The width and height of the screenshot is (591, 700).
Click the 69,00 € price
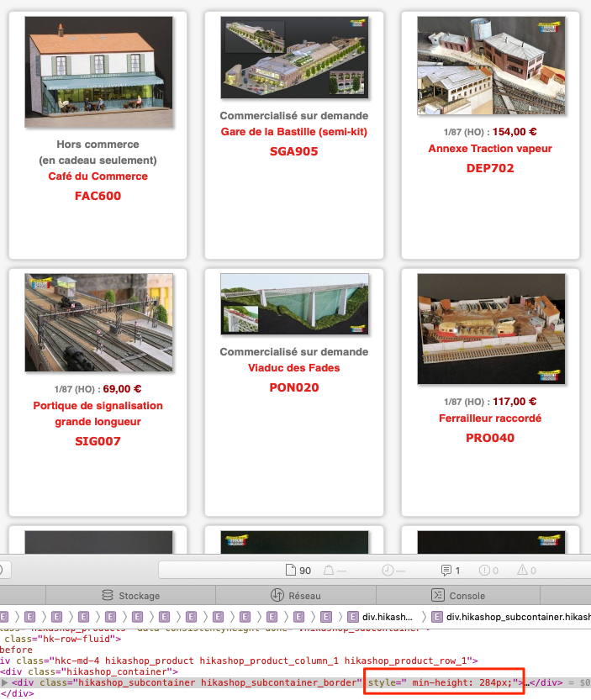[x=122, y=389]
